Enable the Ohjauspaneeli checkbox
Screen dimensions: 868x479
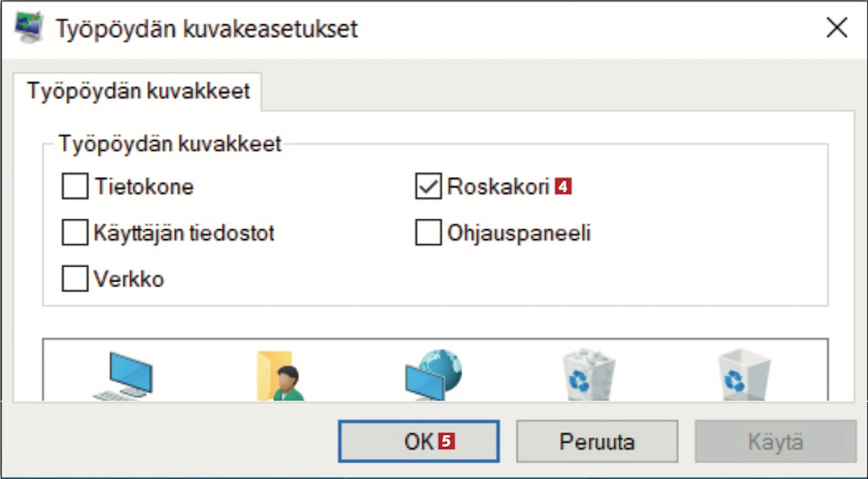pos(428,233)
